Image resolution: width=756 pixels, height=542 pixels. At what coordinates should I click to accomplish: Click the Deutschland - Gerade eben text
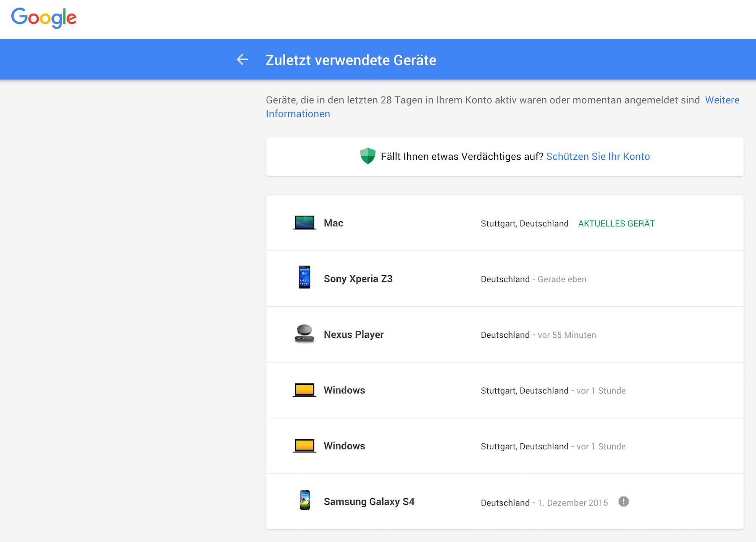tap(533, 279)
